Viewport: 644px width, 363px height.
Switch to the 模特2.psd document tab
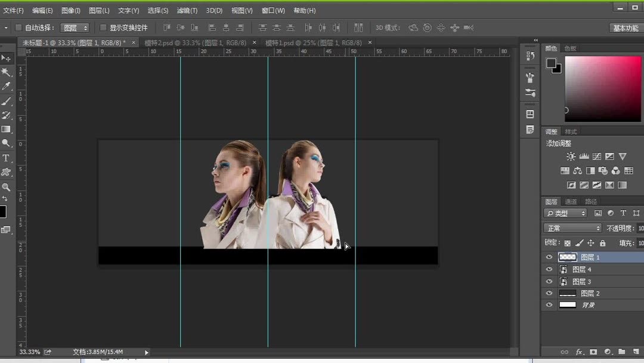(196, 43)
